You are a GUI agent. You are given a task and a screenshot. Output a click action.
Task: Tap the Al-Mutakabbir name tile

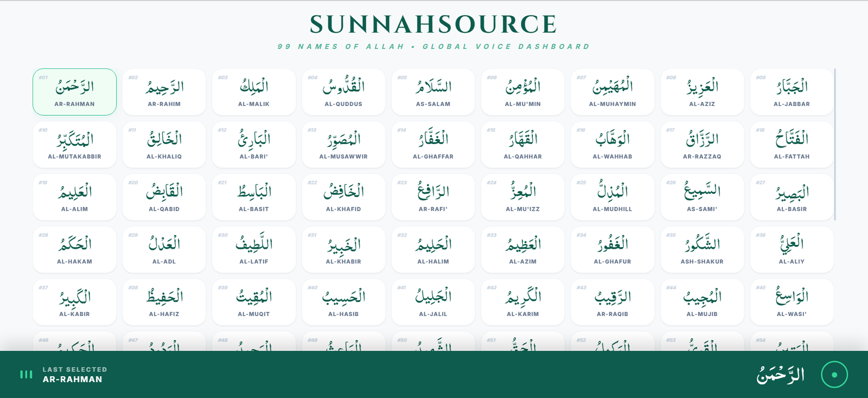[74, 144]
